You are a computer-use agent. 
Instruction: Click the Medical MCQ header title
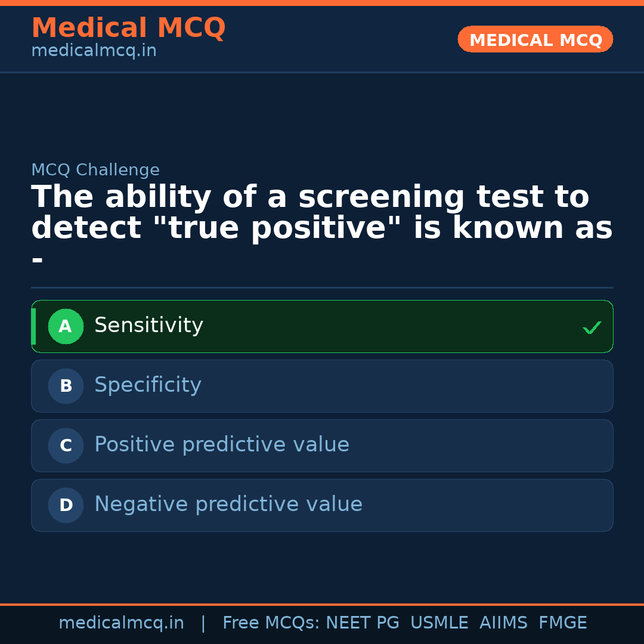pos(128,28)
